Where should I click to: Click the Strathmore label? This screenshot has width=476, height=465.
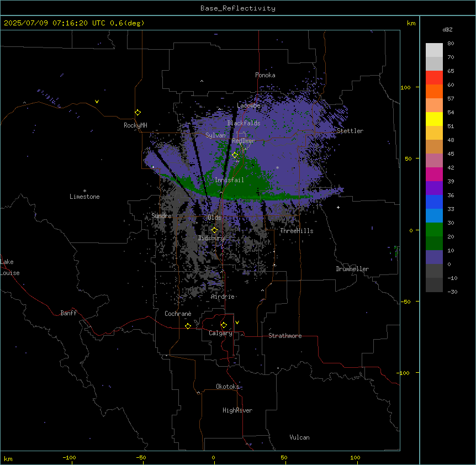(x=285, y=336)
